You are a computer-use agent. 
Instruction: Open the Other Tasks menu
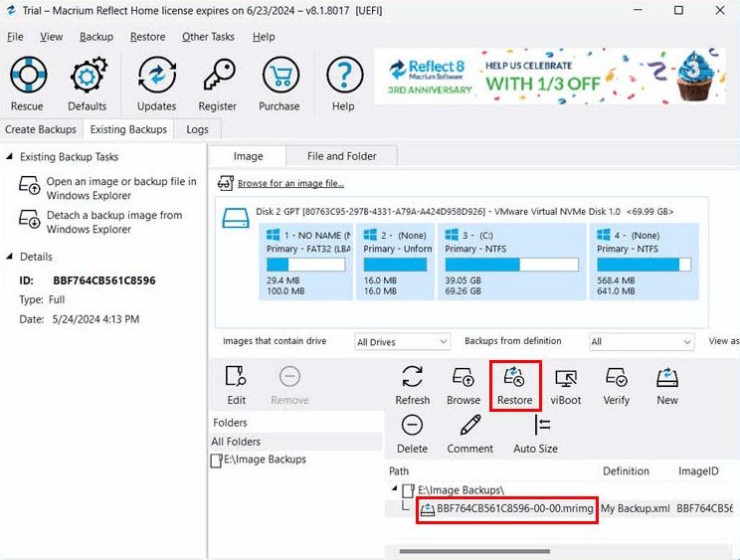click(x=208, y=37)
